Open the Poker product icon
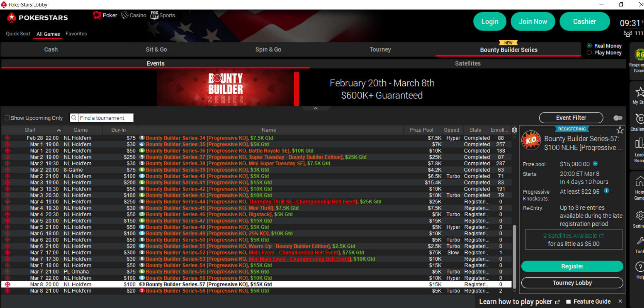644x308 pixels. (x=105, y=15)
